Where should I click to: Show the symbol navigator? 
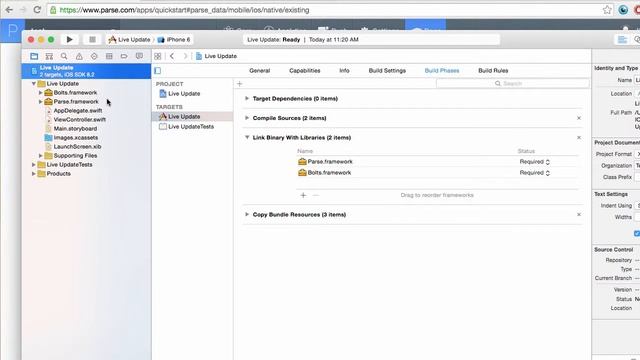point(49,56)
